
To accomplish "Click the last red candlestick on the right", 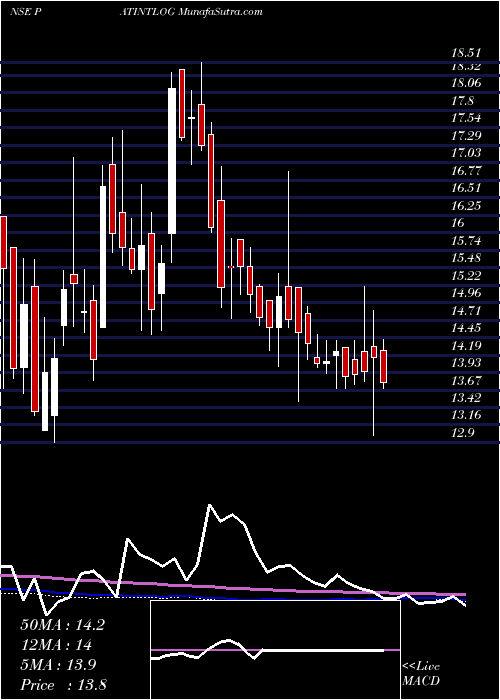I will [x=383, y=367].
